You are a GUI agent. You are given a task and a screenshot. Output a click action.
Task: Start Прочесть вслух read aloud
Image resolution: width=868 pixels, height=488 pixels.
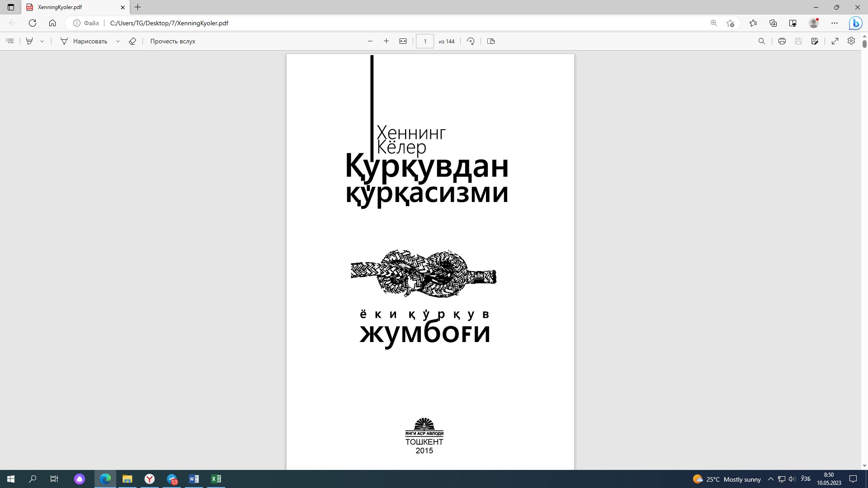pyautogui.click(x=172, y=41)
